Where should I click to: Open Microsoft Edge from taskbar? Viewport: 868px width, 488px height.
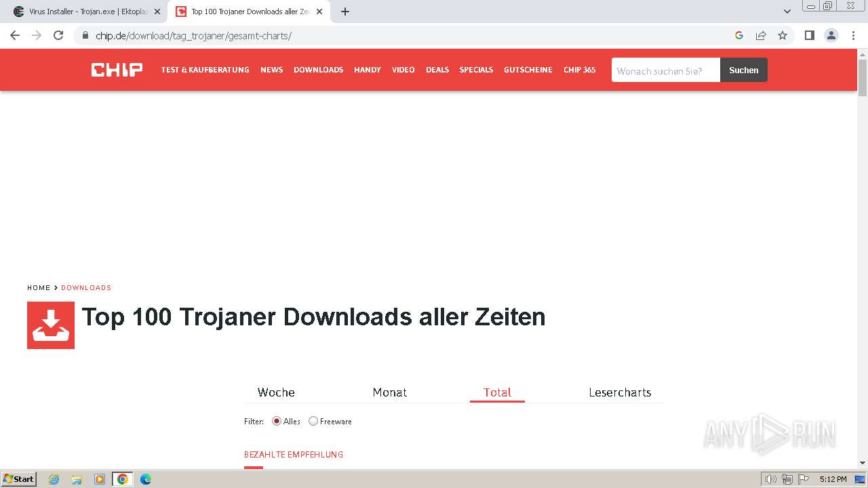(x=146, y=479)
